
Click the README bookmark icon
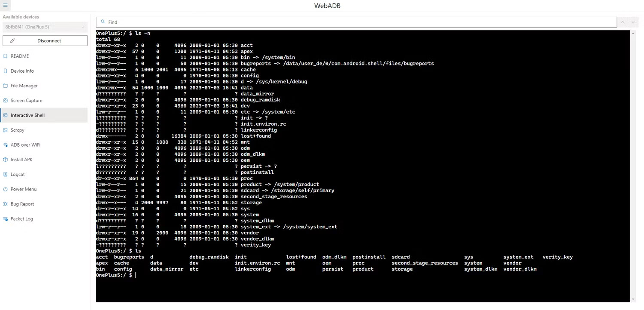pyautogui.click(x=5, y=56)
